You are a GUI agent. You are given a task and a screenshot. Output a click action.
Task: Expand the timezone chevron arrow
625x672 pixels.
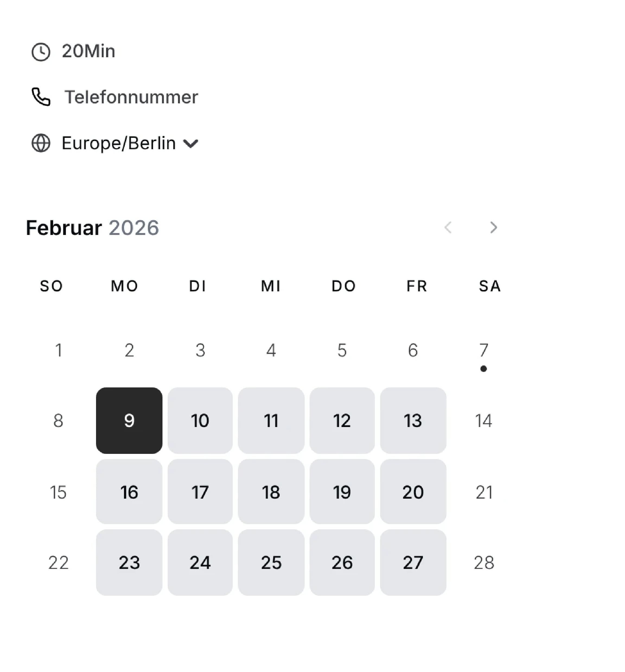click(x=191, y=143)
